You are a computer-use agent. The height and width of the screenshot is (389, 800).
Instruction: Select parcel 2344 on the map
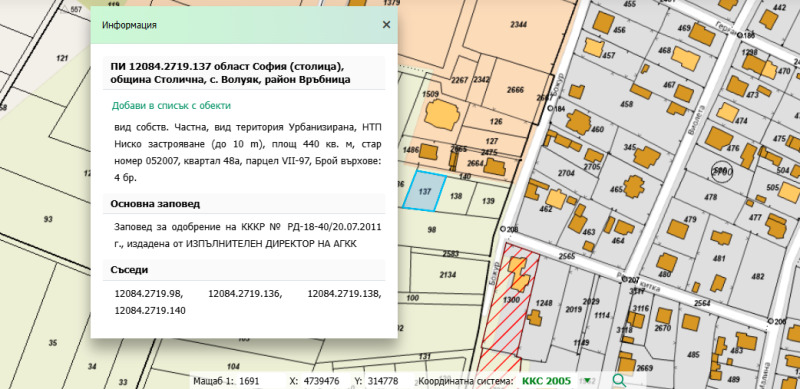coord(518,25)
